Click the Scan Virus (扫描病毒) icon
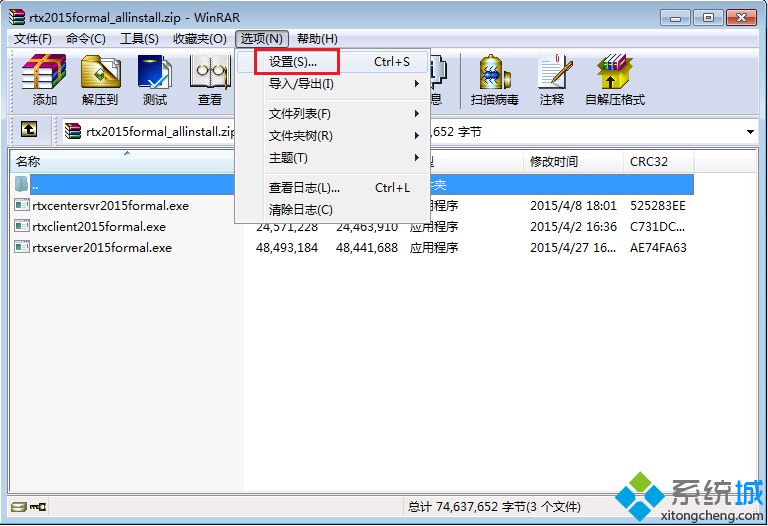The image size is (768, 526). pyautogui.click(x=495, y=79)
